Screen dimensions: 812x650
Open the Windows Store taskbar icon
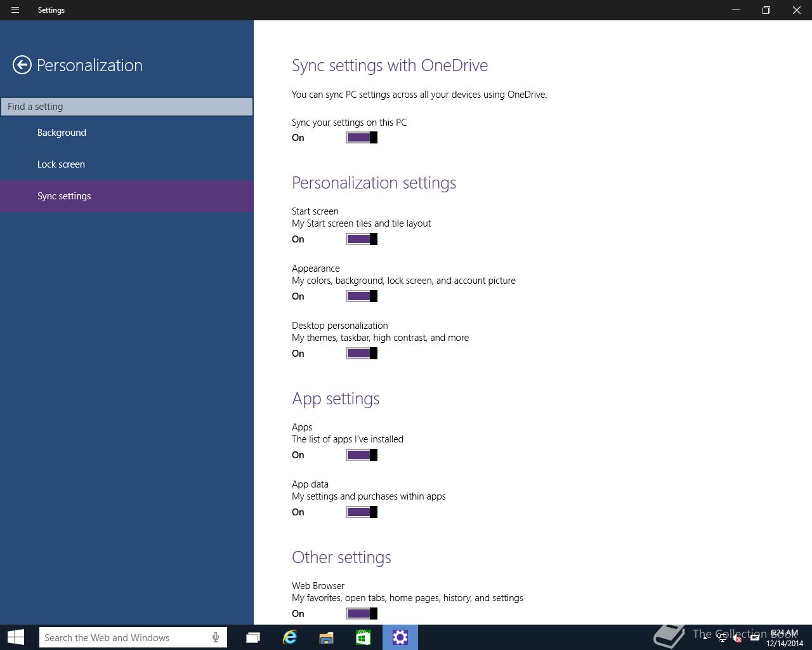coord(363,637)
